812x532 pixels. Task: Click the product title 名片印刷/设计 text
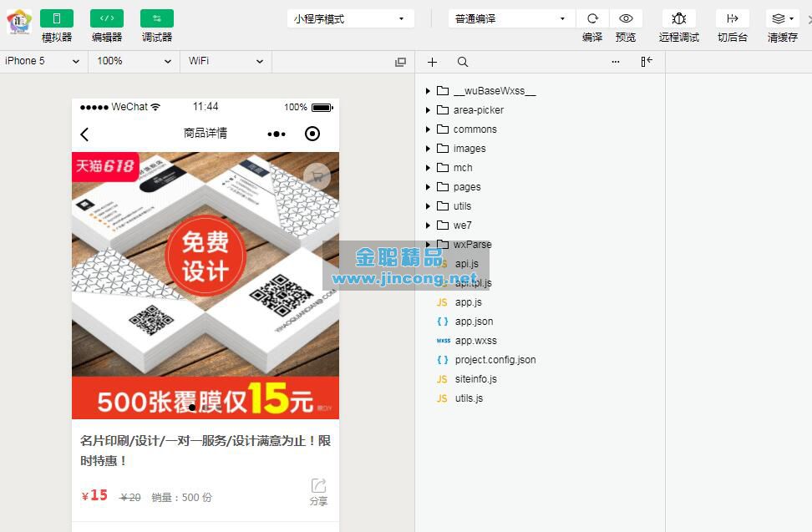click(x=206, y=450)
